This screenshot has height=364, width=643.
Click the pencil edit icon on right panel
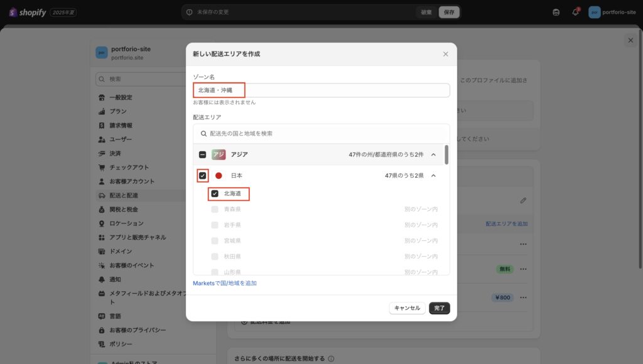click(x=523, y=201)
